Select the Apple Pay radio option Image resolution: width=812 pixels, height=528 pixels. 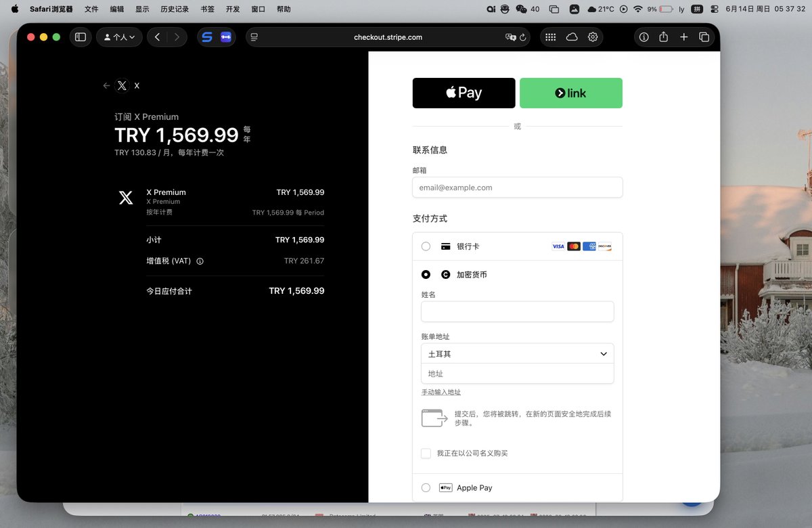(426, 487)
